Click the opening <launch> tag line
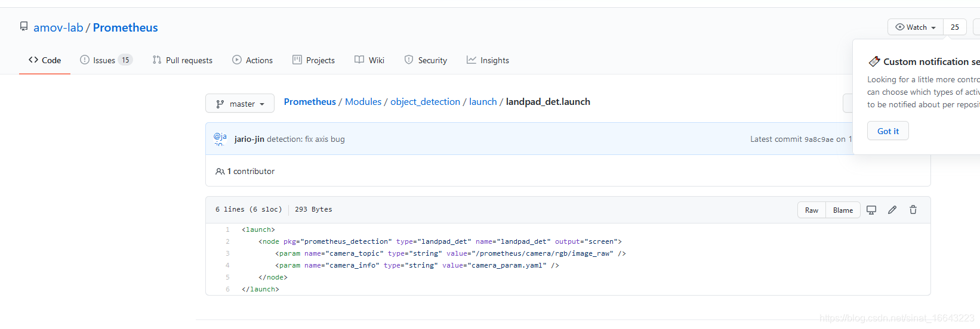 pyautogui.click(x=258, y=229)
